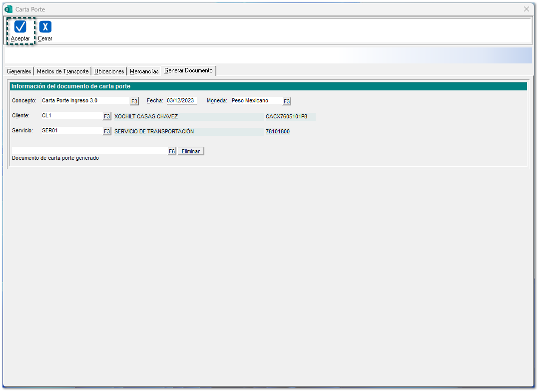Switch to the Generales tab

pos(19,71)
